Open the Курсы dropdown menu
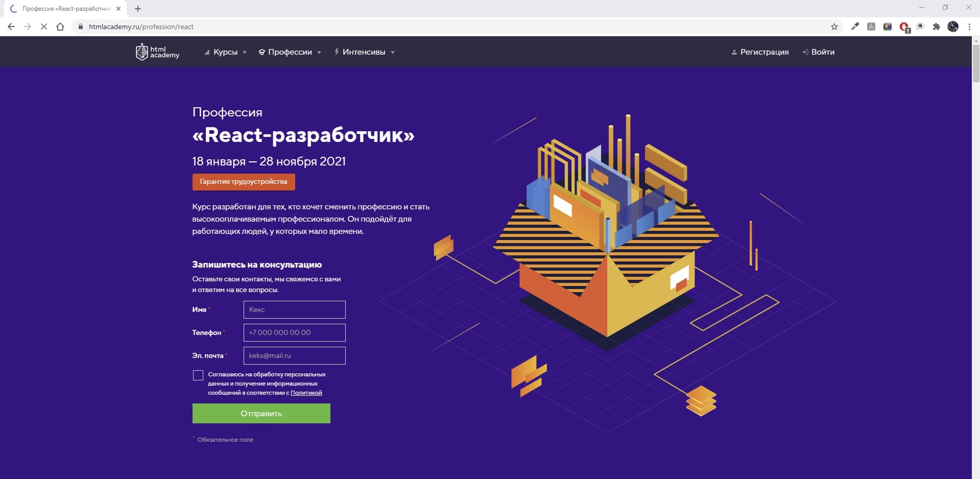The height and width of the screenshot is (479, 980). tap(225, 52)
